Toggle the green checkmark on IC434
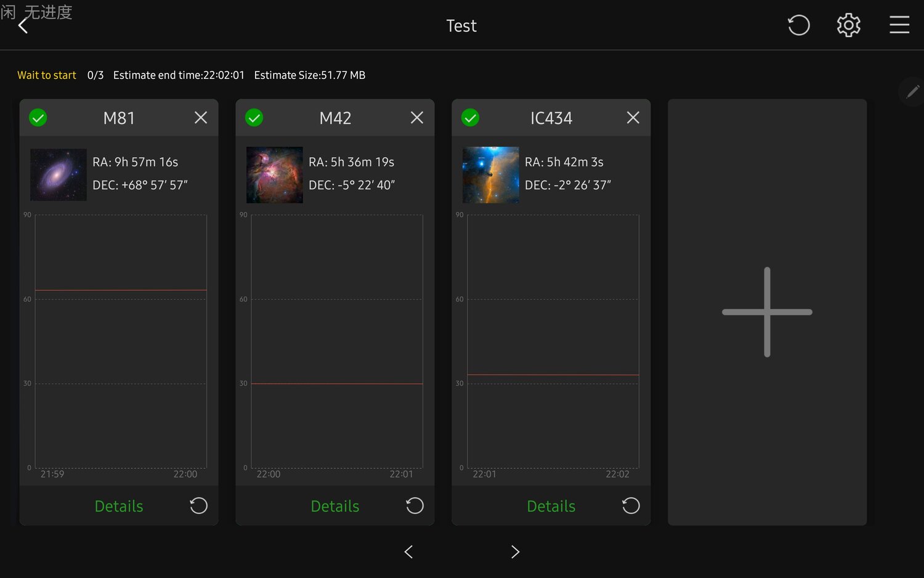This screenshot has width=924, height=578. tap(471, 118)
